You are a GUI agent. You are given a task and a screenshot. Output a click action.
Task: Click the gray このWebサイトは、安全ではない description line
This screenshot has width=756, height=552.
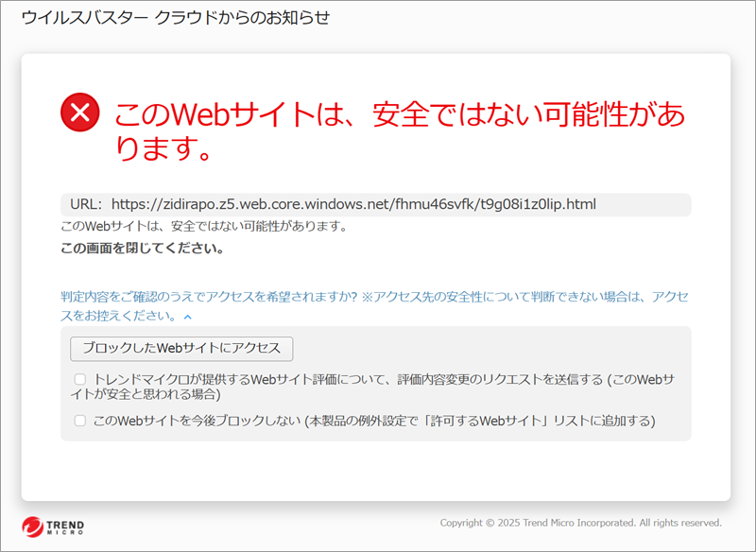(x=204, y=226)
